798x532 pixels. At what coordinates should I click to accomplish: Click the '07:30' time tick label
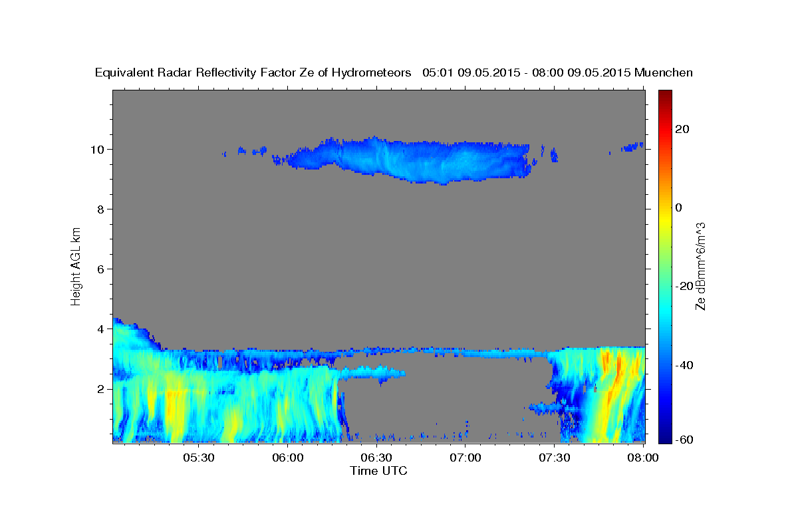tap(555, 458)
